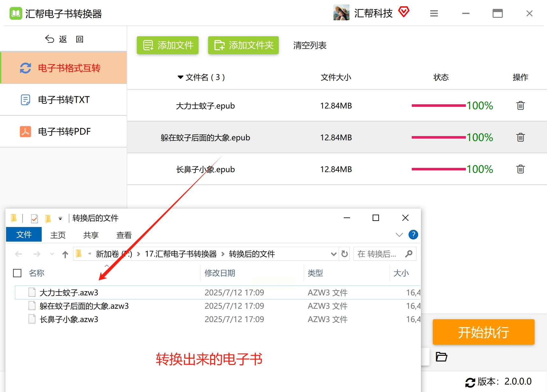Click progress bar of 大力士蚊子.epub
Image resolution: width=547 pixels, height=392 pixels.
click(438, 106)
